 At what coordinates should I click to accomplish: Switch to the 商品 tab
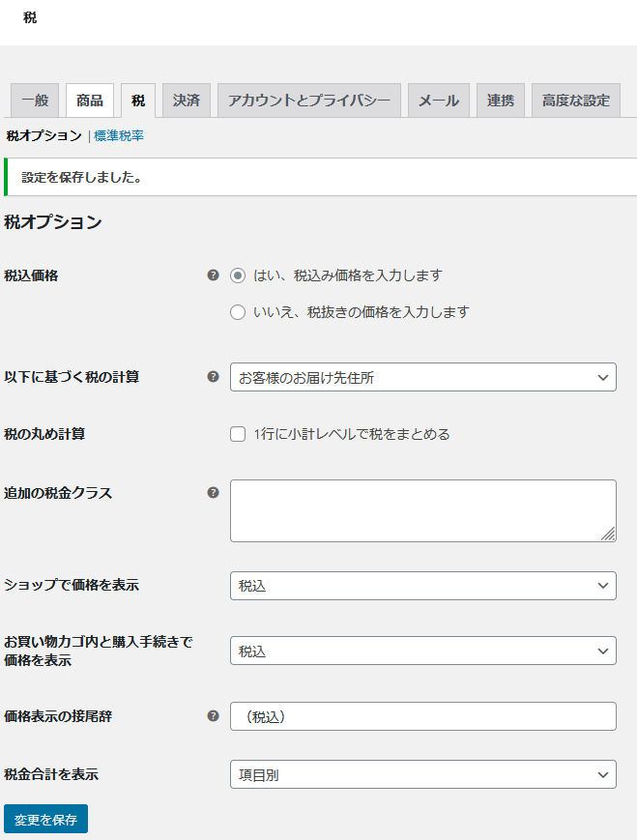click(x=90, y=101)
